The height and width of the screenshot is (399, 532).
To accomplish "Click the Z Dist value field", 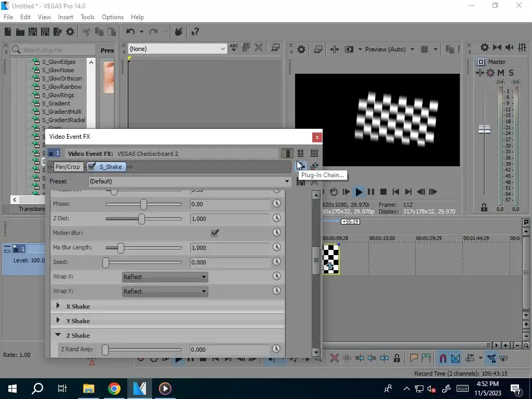I will click(230, 219).
